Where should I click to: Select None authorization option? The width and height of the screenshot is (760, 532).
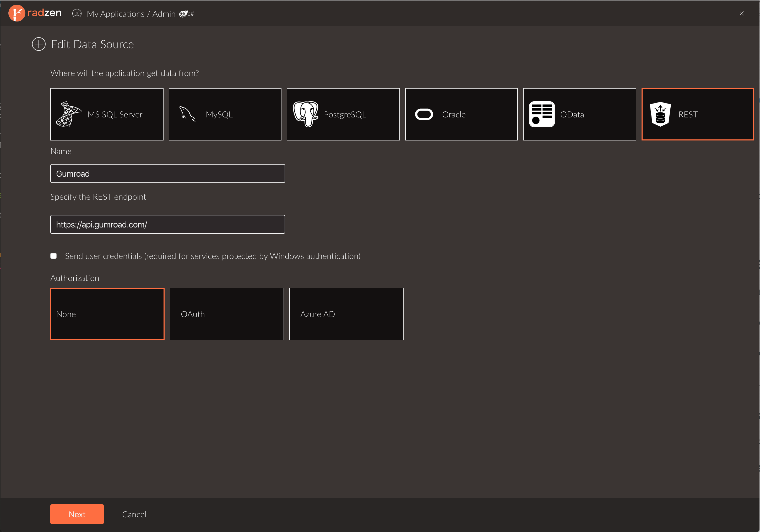point(107,314)
